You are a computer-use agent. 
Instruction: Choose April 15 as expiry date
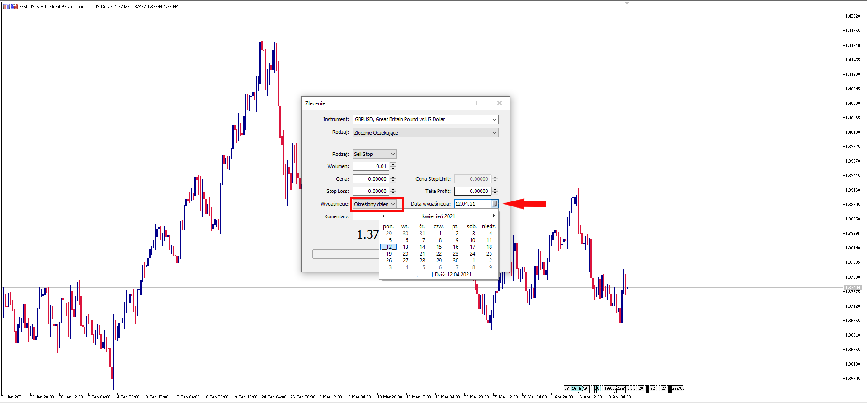pos(439,247)
